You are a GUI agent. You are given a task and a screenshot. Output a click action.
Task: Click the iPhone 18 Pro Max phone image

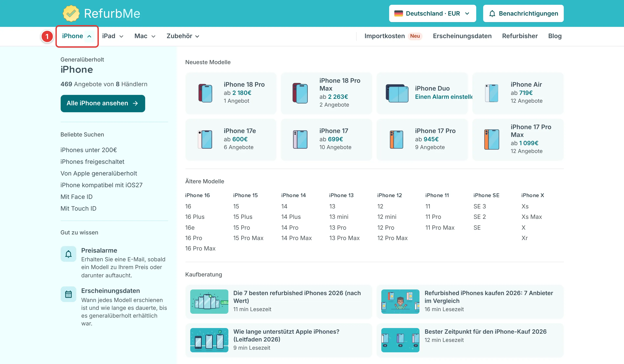click(300, 93)
